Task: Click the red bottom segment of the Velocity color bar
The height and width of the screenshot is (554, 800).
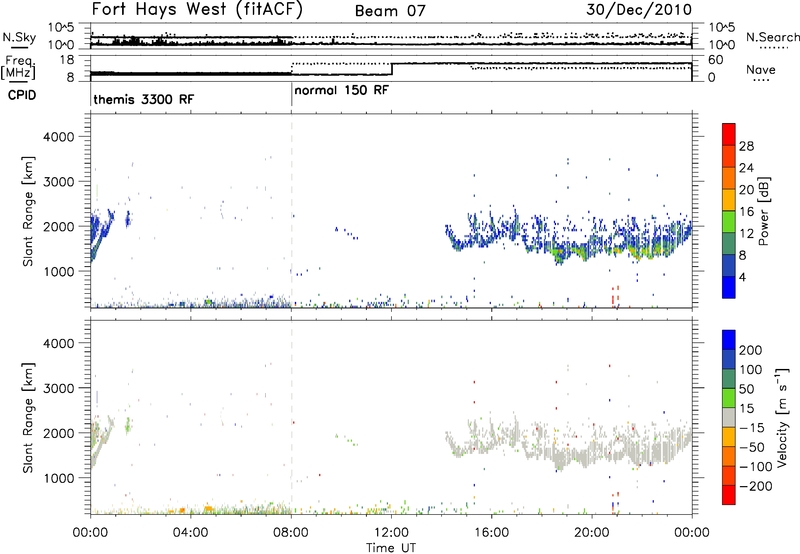Action: 729,495
